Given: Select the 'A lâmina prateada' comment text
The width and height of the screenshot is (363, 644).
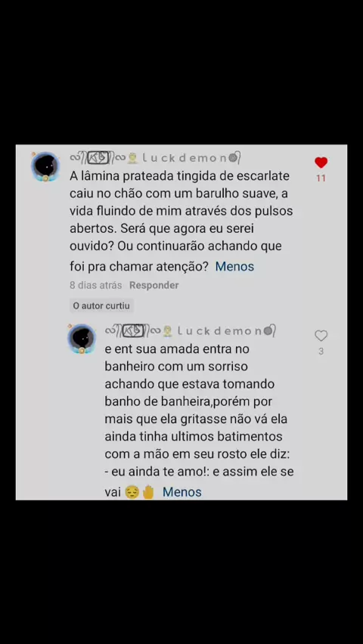Looking at the screenshot, I should pyautogui.click(x=181, y=221).
